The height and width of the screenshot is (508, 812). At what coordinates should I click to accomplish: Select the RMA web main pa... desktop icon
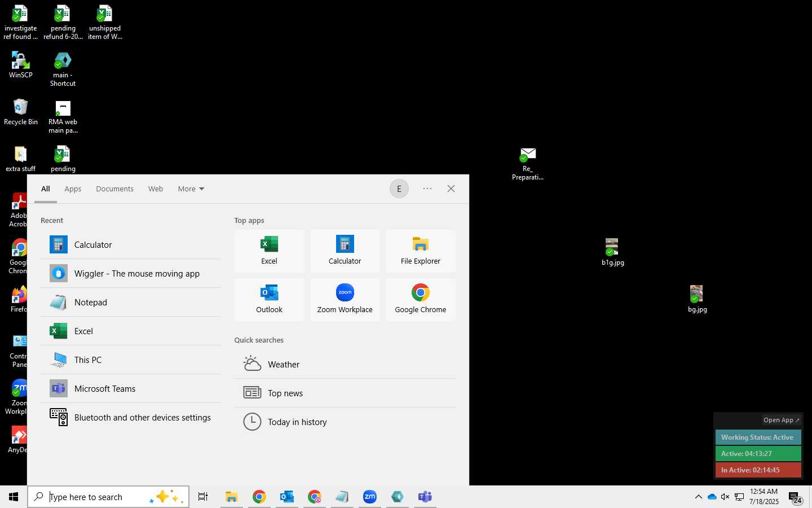63,117
